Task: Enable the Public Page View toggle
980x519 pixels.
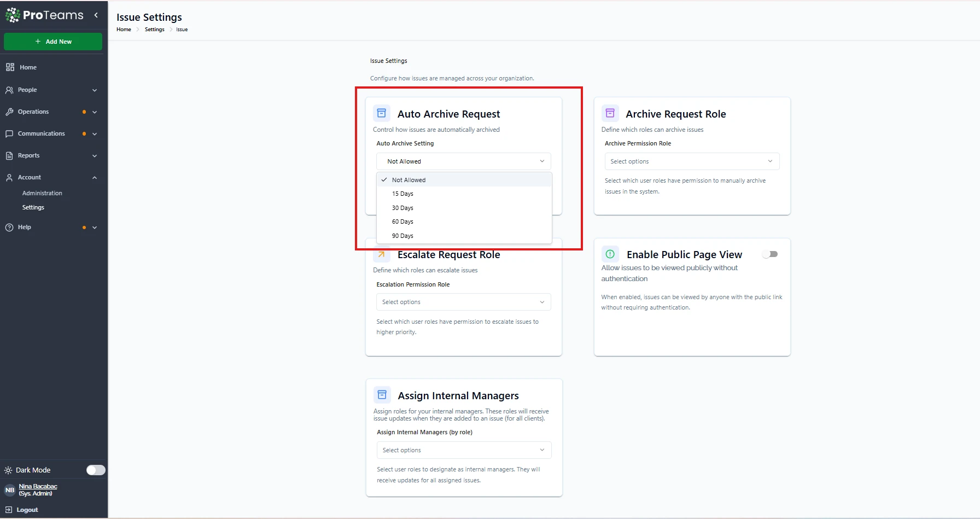Action: click(x=770, y=254)
